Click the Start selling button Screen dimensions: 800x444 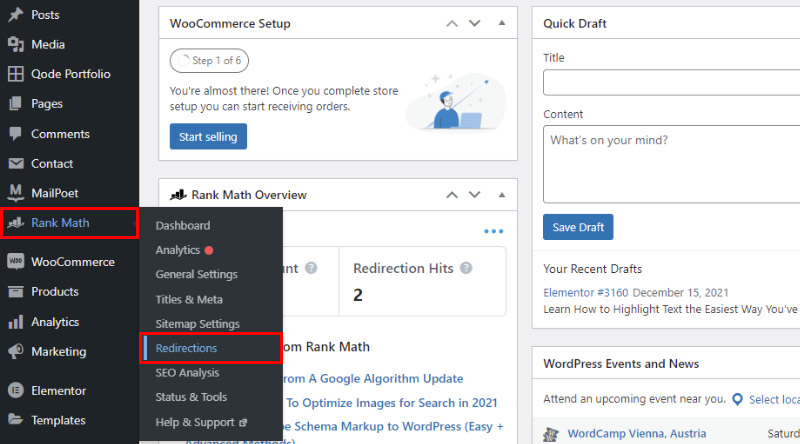coord(208,136)
